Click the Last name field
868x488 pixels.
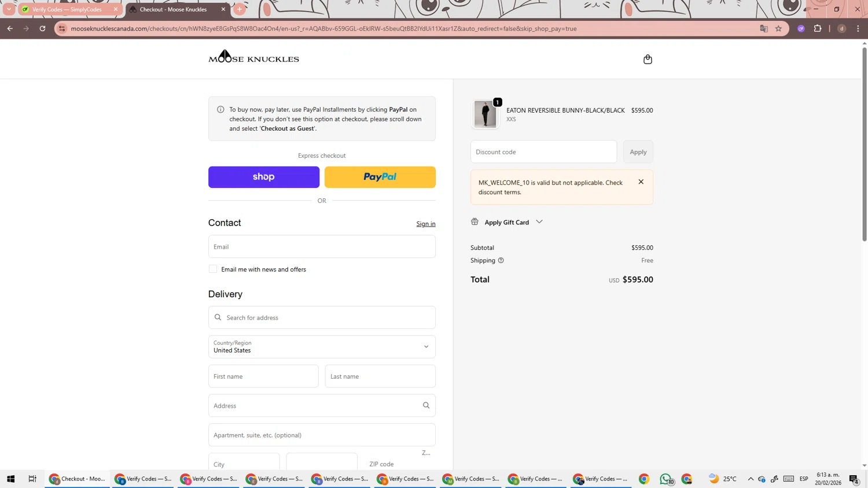click(x=380, y=376)
